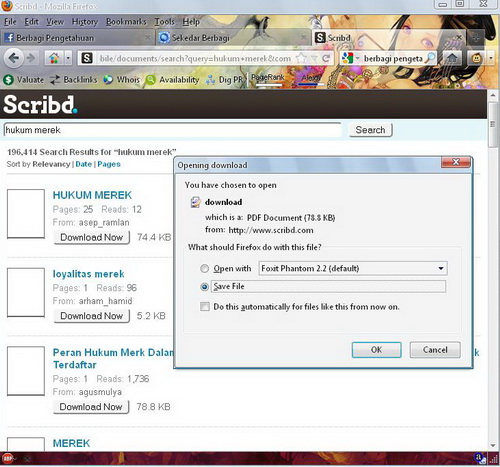Click the Whois toolbar button
500x467 pixels.
point(121,80)
